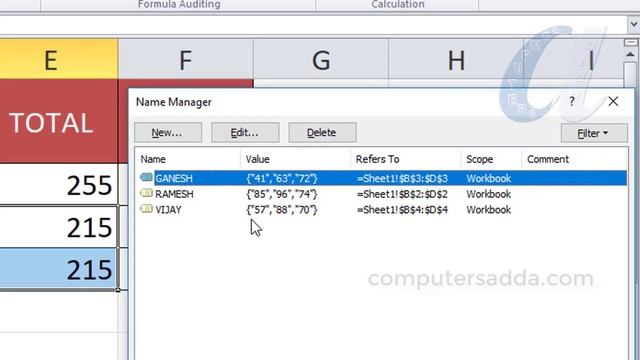Click the vertical scrollbar up arrow

point(631,54)
